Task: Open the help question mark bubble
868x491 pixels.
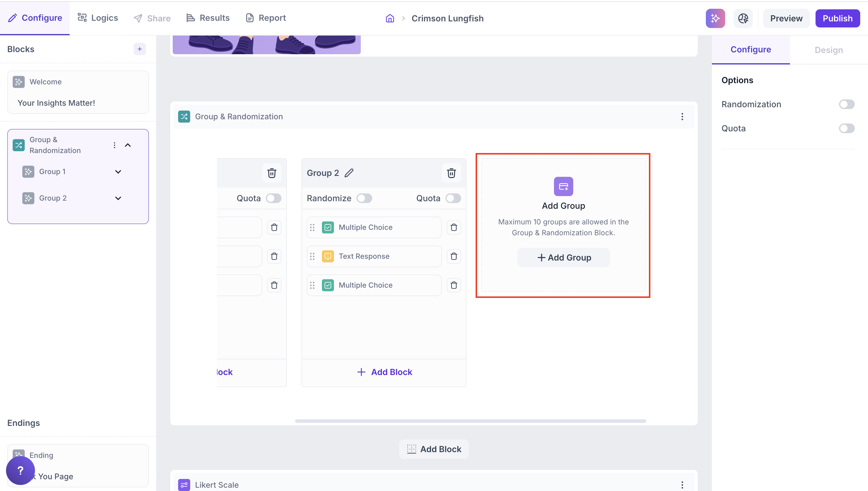Action: 20,470
